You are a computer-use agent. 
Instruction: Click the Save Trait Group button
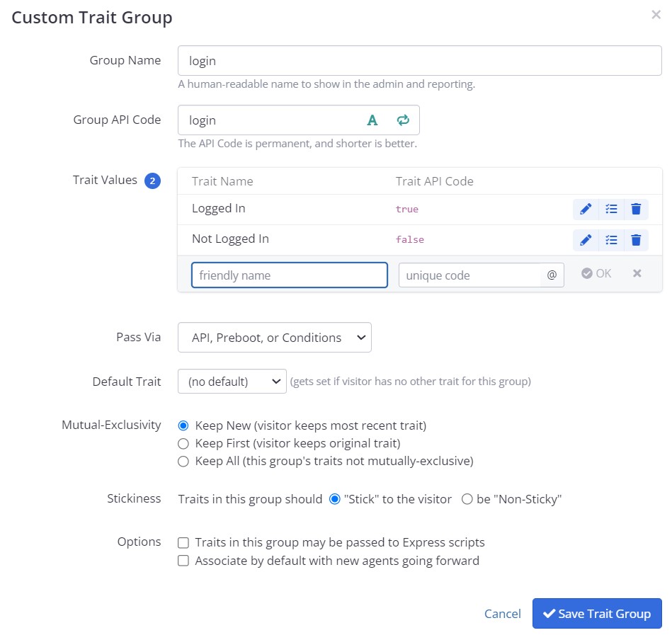point(597,614)
